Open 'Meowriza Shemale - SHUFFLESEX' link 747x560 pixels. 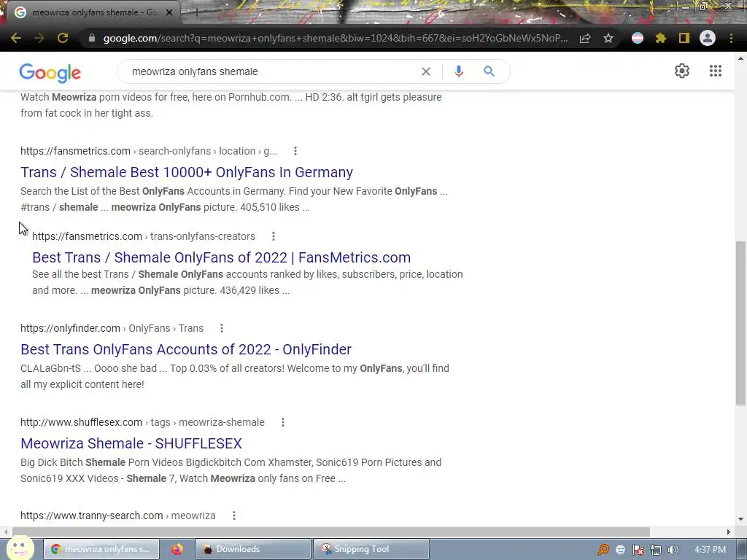(x=131, y=443)
